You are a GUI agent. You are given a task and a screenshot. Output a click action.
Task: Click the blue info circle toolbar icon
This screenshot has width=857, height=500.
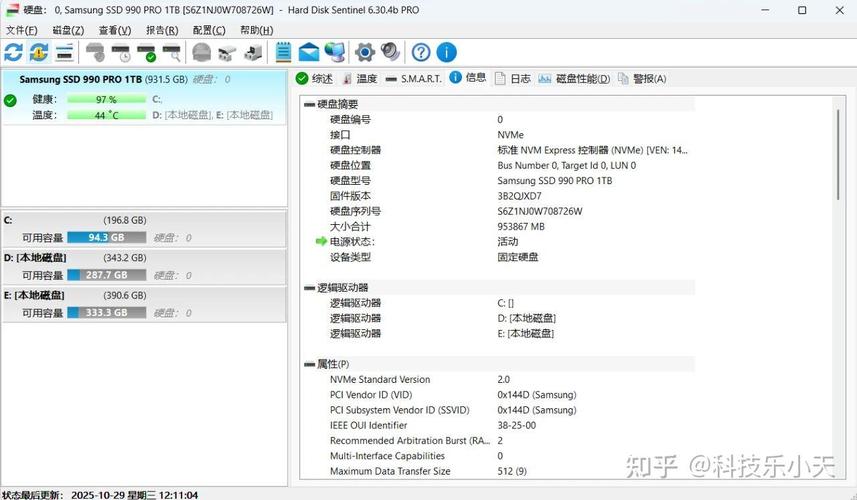click(447, 52)
